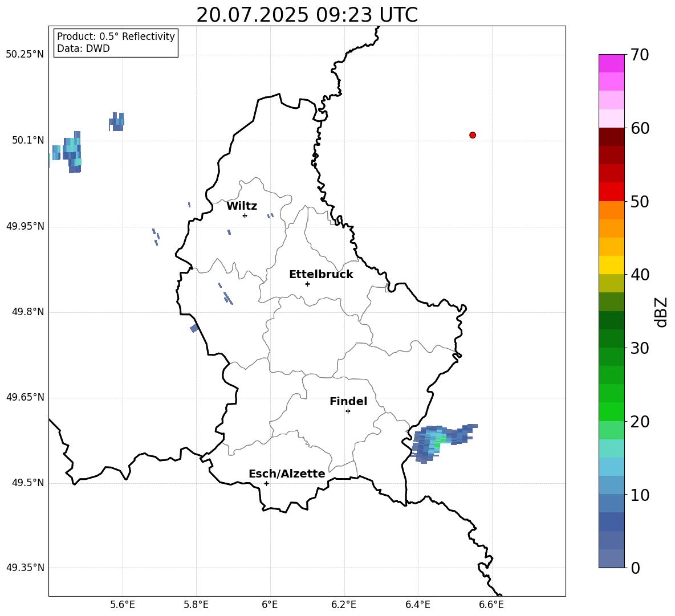
Task: Click the Data: DWD text
Action: [x=83, y=48]
